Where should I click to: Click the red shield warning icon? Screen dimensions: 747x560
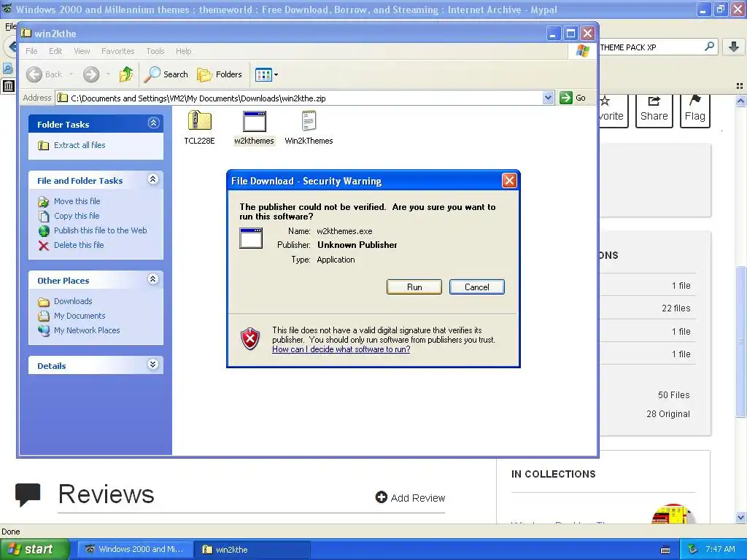(251, 339)
